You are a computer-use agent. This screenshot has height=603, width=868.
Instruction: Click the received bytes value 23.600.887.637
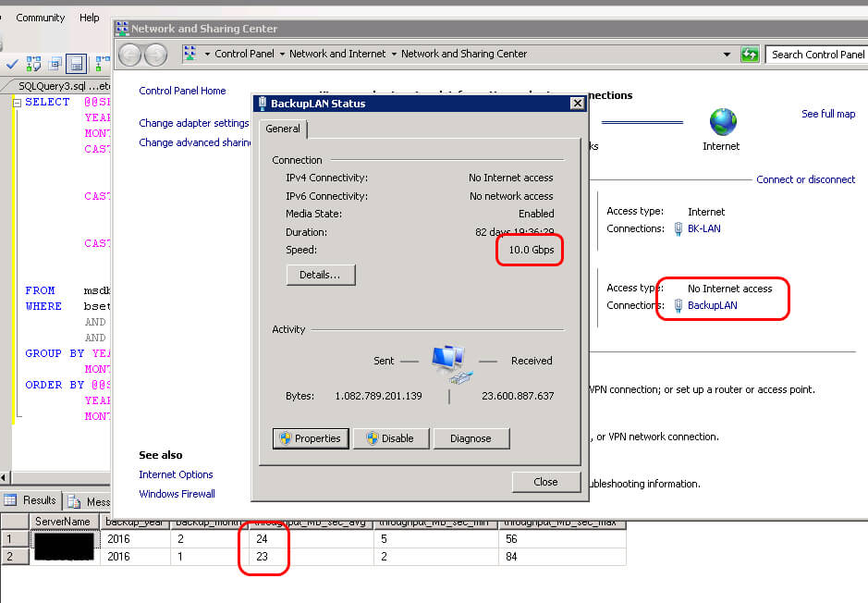point(518,396)
